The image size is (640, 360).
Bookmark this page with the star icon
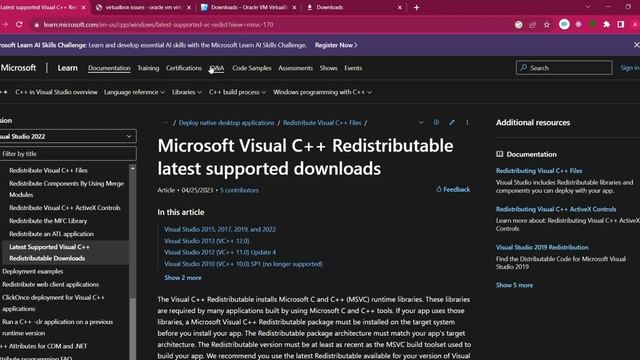[x=547, y=25]
